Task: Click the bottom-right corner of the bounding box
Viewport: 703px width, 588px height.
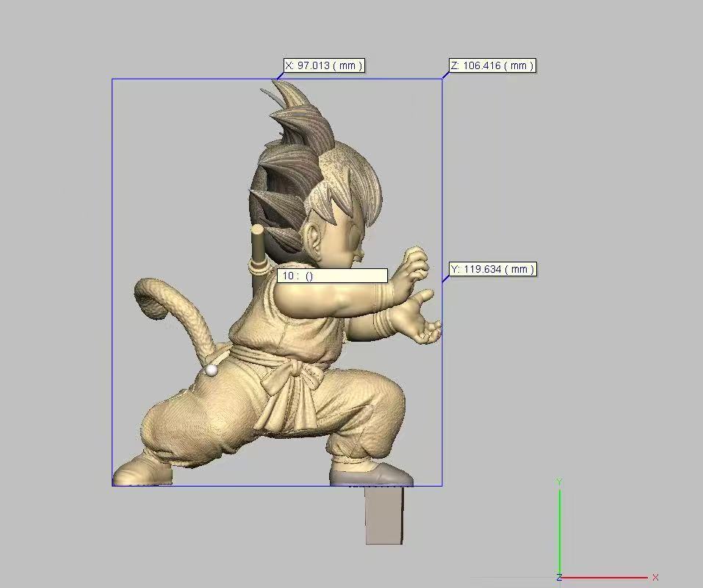Action: 442,485
